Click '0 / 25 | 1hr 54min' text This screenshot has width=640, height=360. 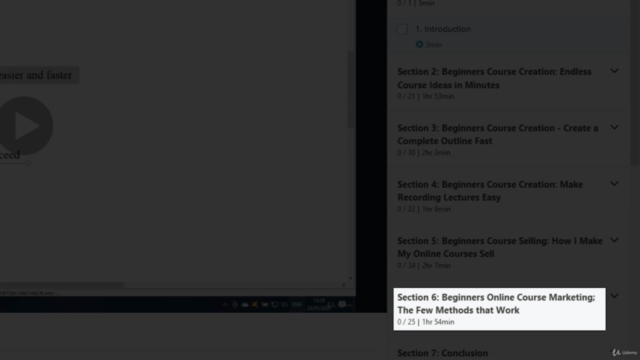tap(426, 322)
